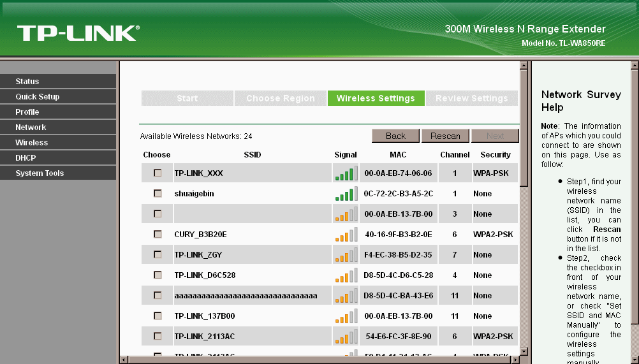Click the Next button
Image resolution: width=639 pixels, height=364 pixels.
point(495,136)
